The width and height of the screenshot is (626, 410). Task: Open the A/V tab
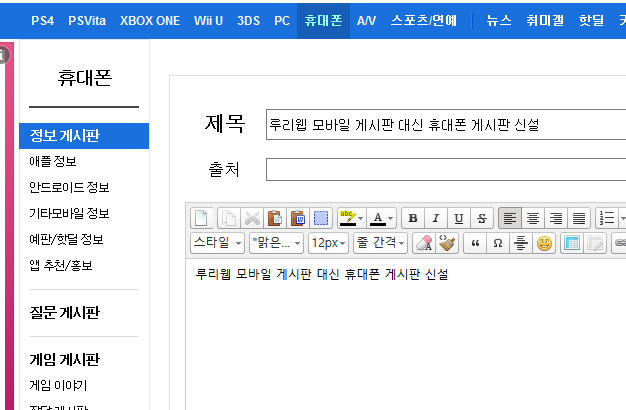[366, 21]
